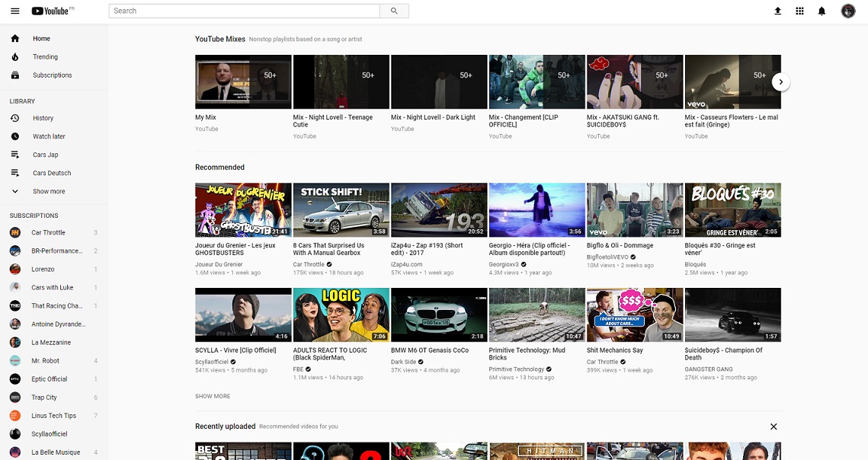Click the Watch later clock icon
This screenshot has height=460, width=868.
tap(15, 136)
